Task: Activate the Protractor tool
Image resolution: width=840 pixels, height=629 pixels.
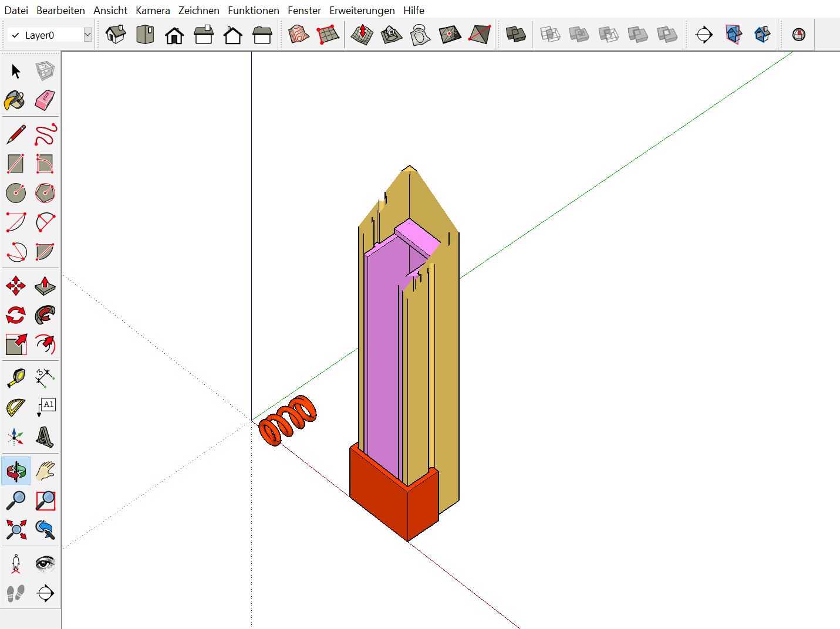Action: 16,407
